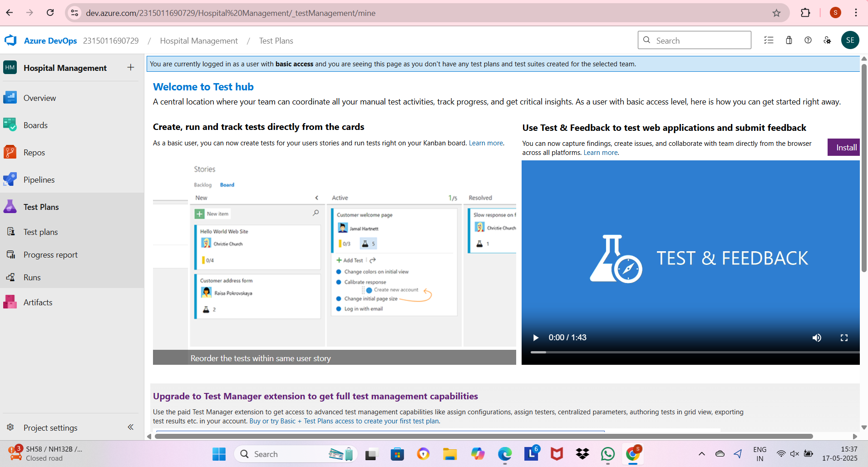This screenshot has width=868, height=467.
Task: Collapse the left navigation sidebar
Action: [131, 427]
